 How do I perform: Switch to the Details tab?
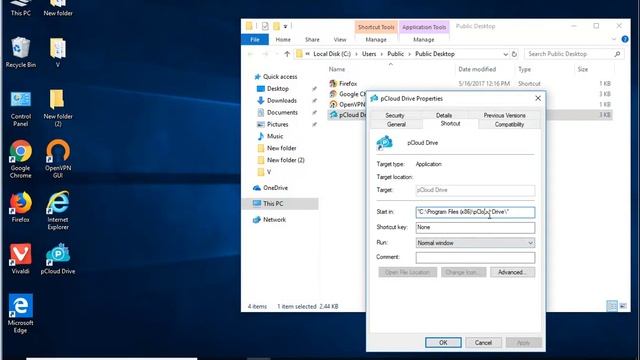click(x=444, y=115)
